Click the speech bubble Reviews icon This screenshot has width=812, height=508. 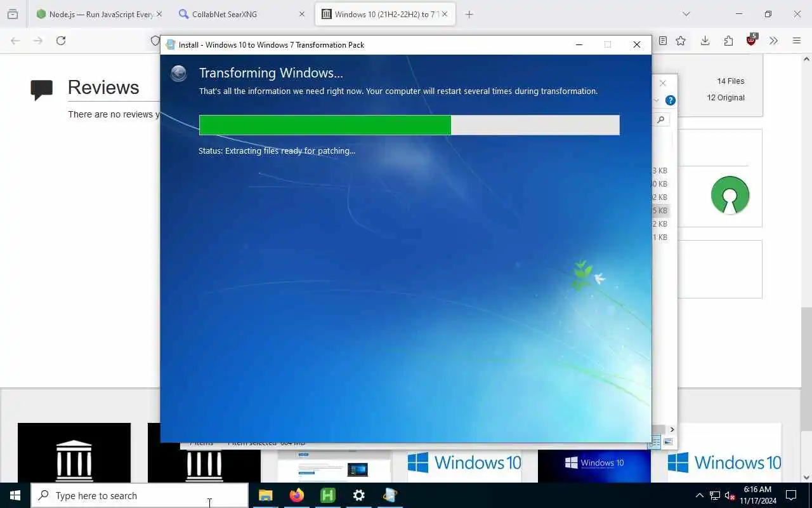[42, 90]
